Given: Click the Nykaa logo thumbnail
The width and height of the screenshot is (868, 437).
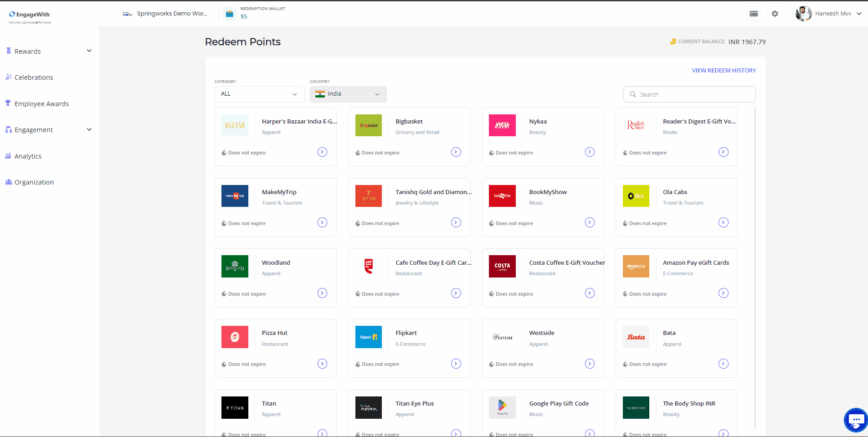Looking at the screenshot, I should pos(502,125).
